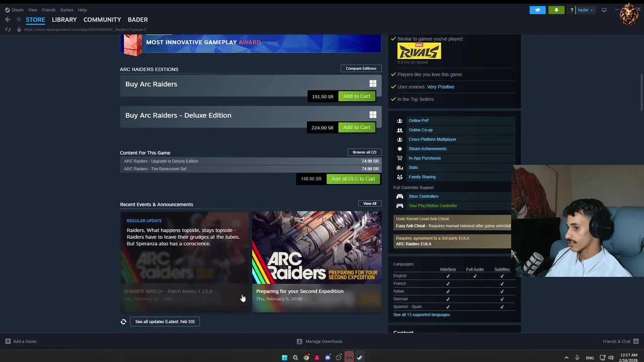Click the PlayStation controller icon
This screenshot has height=362, width=644.
point(399,206)
